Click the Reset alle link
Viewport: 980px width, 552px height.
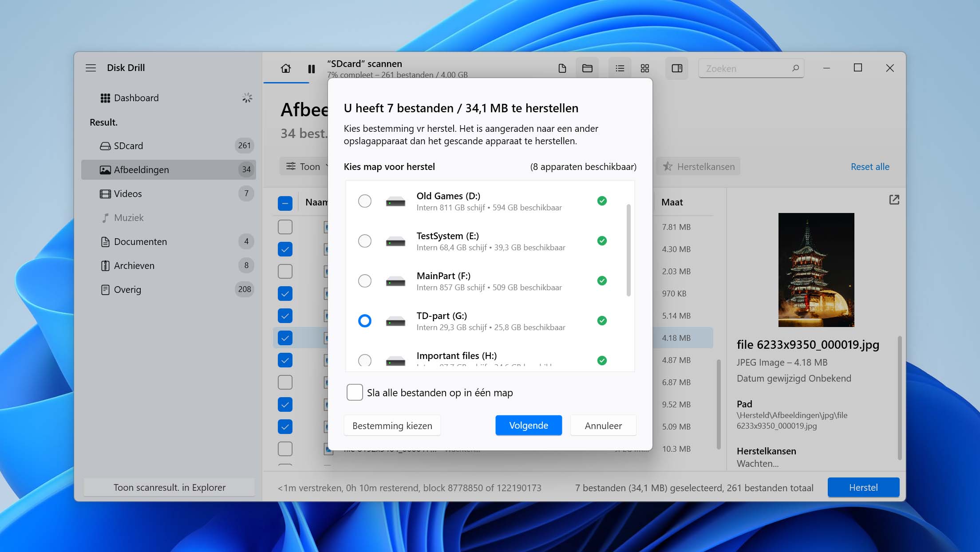coord(870,166)
